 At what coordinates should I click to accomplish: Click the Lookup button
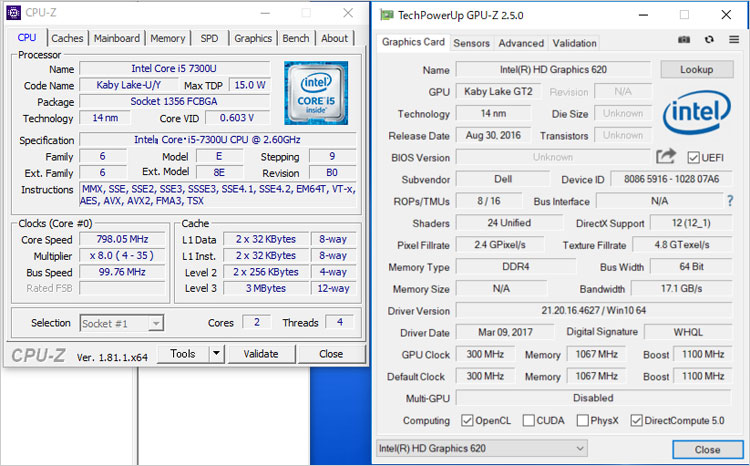[696, 69]
